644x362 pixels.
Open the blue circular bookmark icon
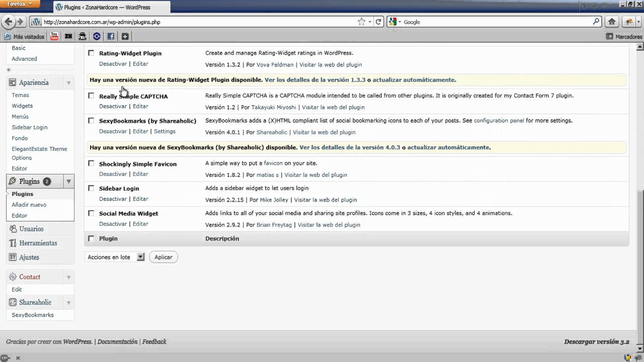click(x=97, y=36)
